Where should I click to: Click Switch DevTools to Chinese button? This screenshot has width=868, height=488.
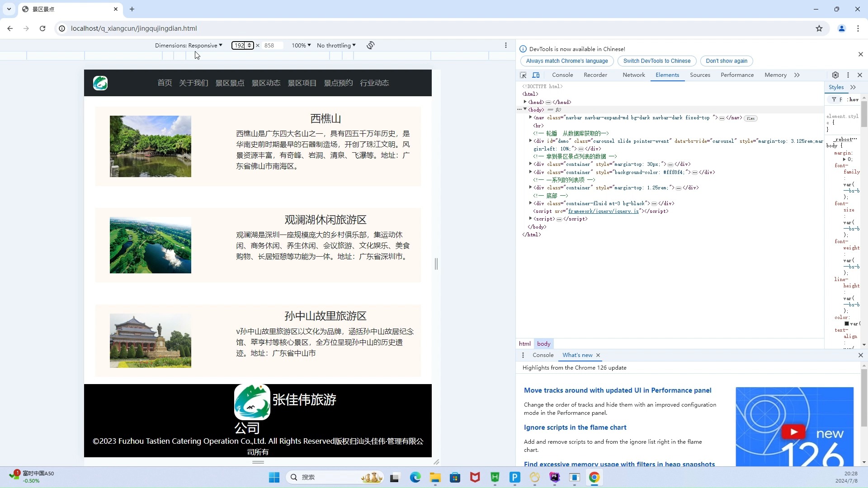click(x=656, y=60)
